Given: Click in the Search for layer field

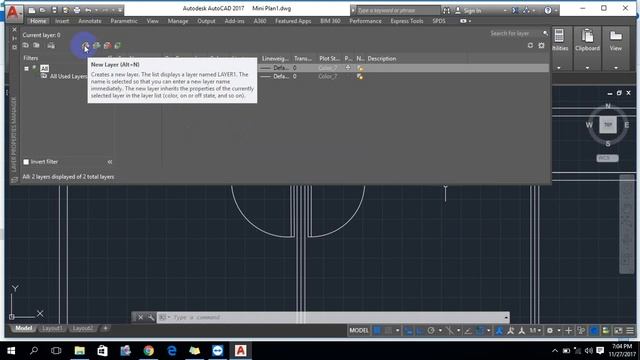Looking at the screenshot, I should 515,33.
